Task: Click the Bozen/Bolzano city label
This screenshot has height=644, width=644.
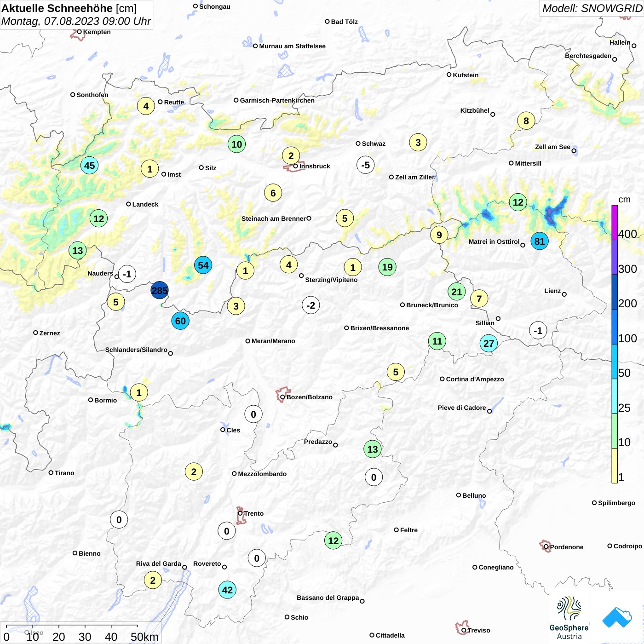Action: (310, 397)
